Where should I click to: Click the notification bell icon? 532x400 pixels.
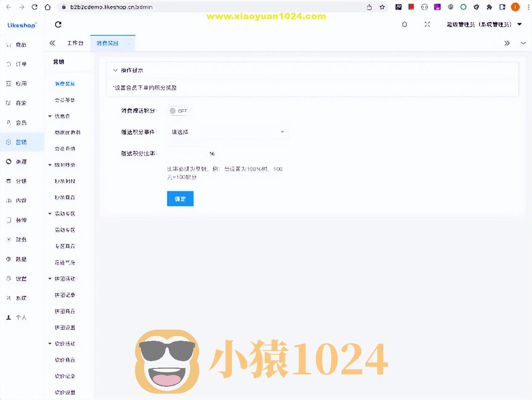404,25
